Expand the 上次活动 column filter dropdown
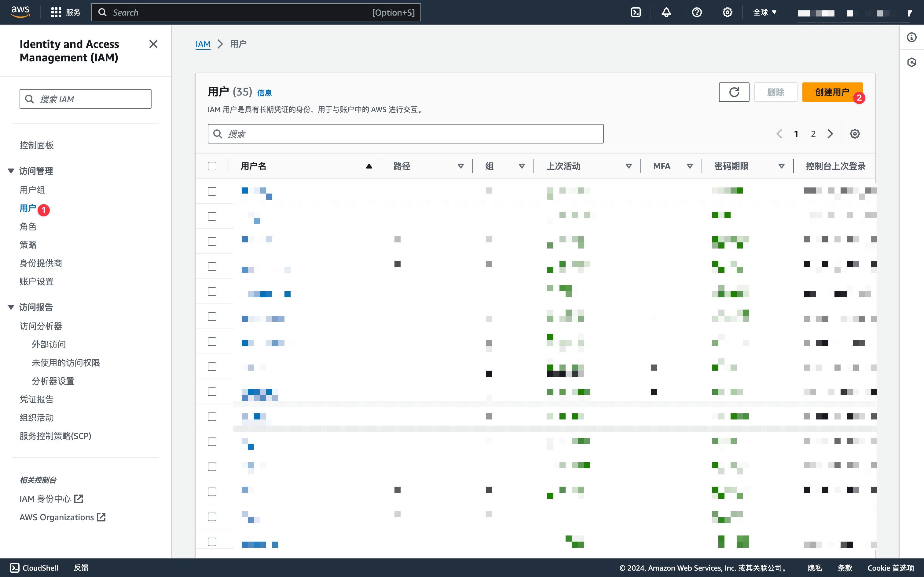 629,166
